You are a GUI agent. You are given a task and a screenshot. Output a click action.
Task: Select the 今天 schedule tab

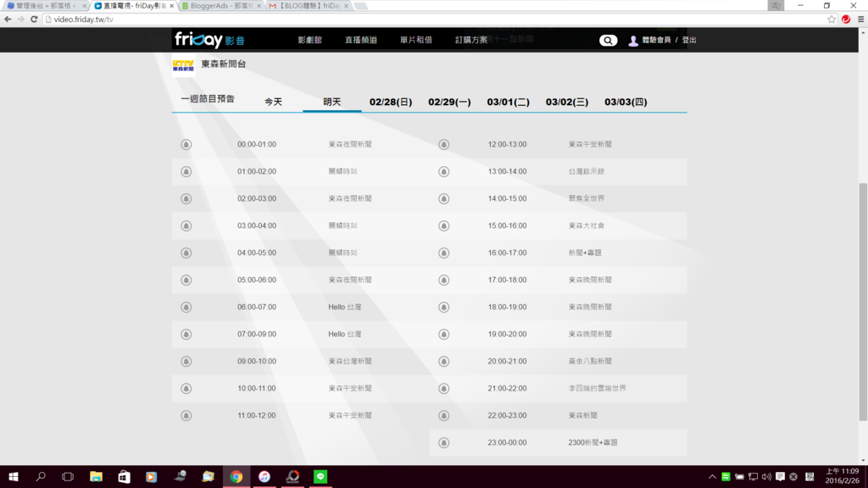coord(274,102)
